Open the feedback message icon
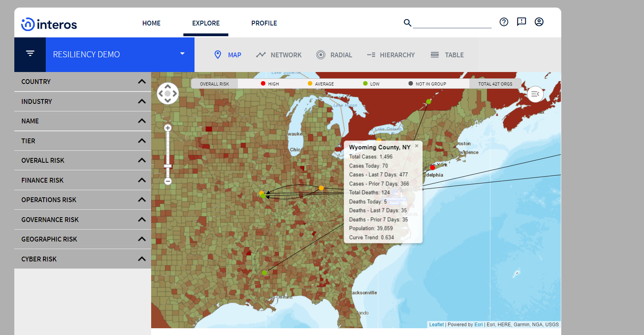Image resolution: width=644 pixels, height=335 pixels. pyautogui.click(x=521, y=22)
